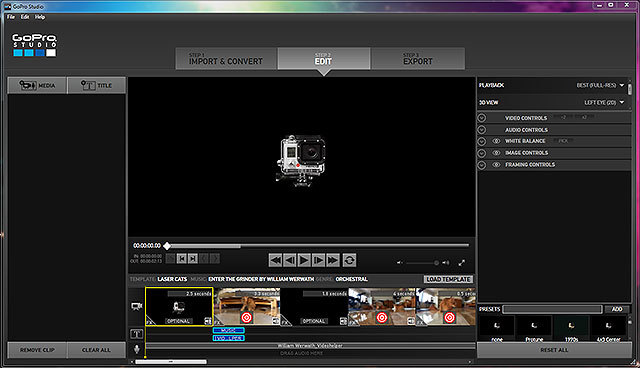Click Remove Clip button
640x368 pixels.
[37, 350]
